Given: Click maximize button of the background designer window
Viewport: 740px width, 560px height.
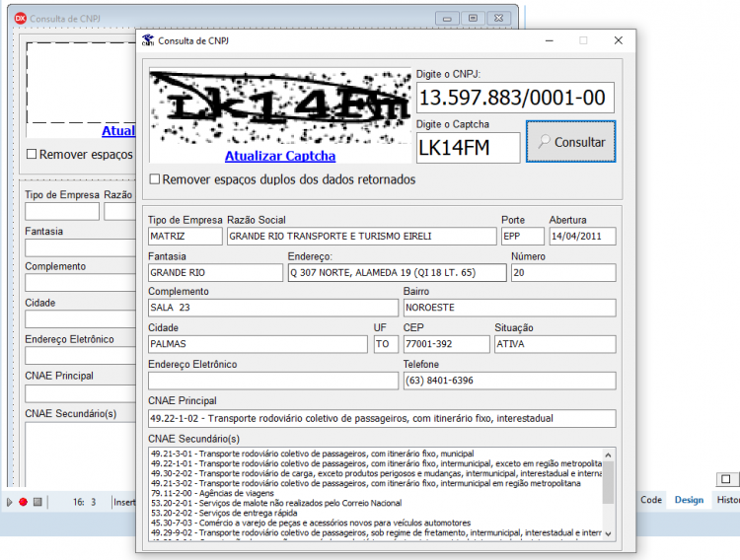Looking at the screenshot, I should 473,19.
